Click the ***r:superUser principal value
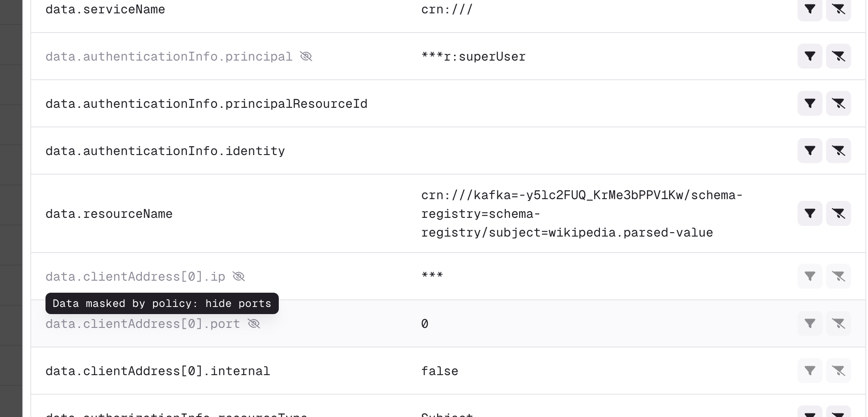 click(473, 57)
